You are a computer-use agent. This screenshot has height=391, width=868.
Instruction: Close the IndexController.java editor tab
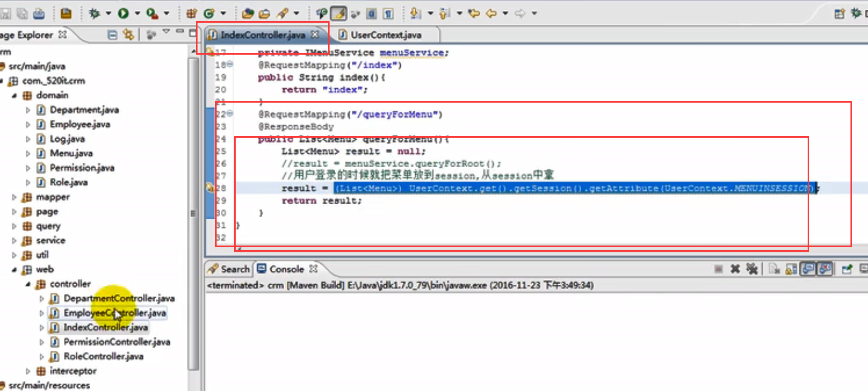(x=315, y=35)
